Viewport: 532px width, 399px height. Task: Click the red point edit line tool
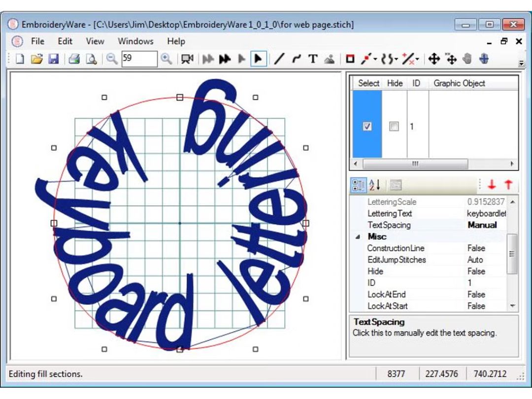click(366, 59)
